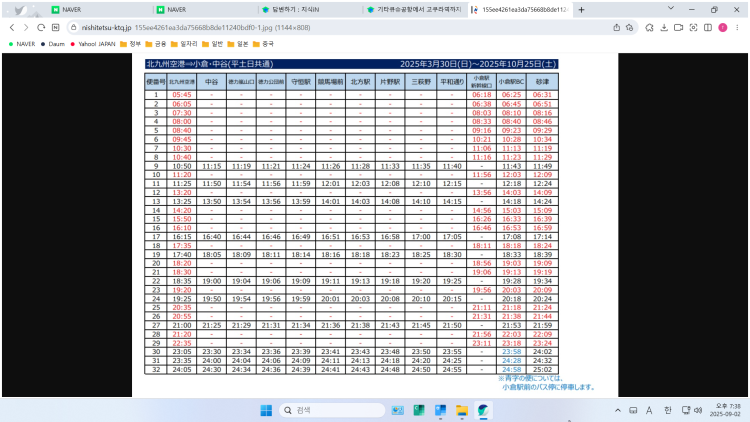This screenshot has width=750, height=422.
Task: Open the downloads icon in toolbar
Action: (x=664, y=28)
